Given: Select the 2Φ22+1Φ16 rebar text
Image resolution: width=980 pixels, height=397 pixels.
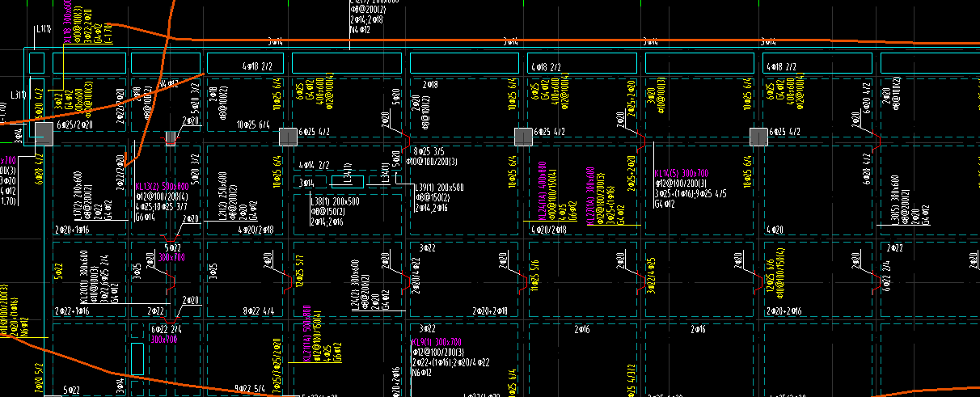Looking at the screenshot, I should (x=72, y=310).
